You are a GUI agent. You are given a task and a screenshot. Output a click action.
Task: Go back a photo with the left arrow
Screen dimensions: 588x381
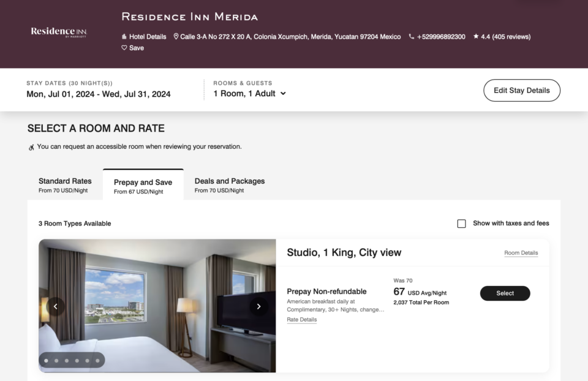click(55, 306)
